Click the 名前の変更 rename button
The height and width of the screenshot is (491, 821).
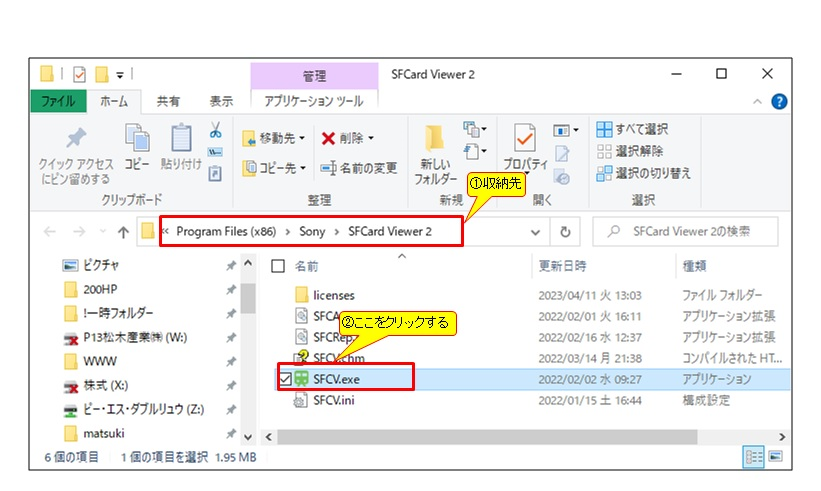[x=359, y=168]
